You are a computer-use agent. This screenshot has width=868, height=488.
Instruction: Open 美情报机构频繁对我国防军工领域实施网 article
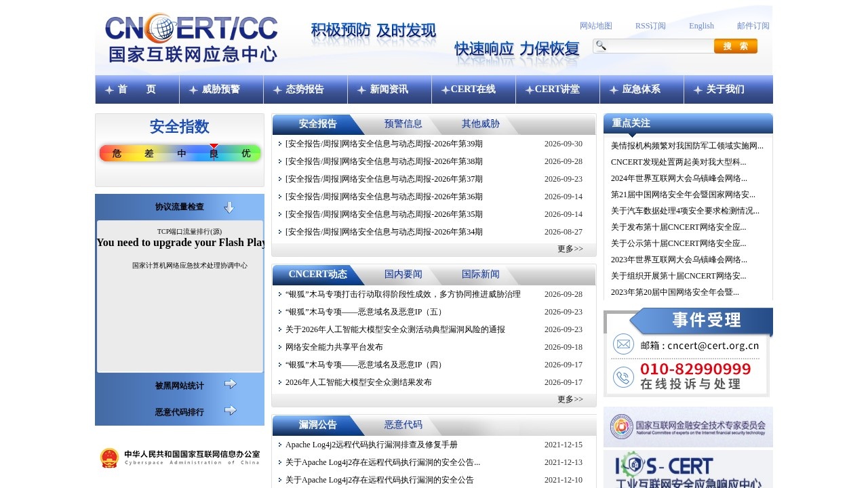click(x=687, y=146)
